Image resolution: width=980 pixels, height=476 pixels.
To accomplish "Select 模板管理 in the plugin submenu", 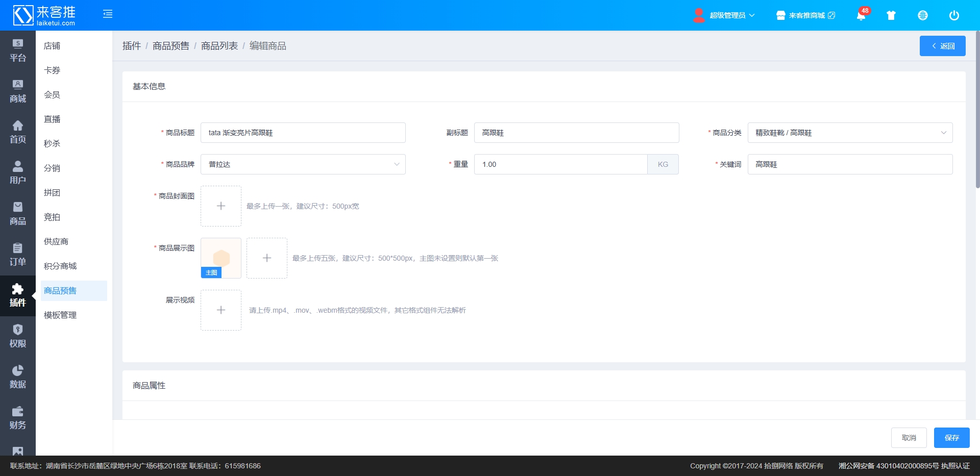I will [60, 315].
